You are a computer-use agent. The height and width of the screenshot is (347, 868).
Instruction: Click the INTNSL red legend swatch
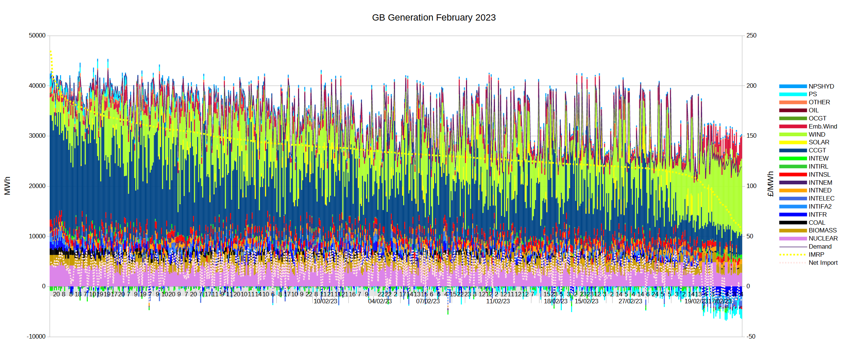[793, 174]
